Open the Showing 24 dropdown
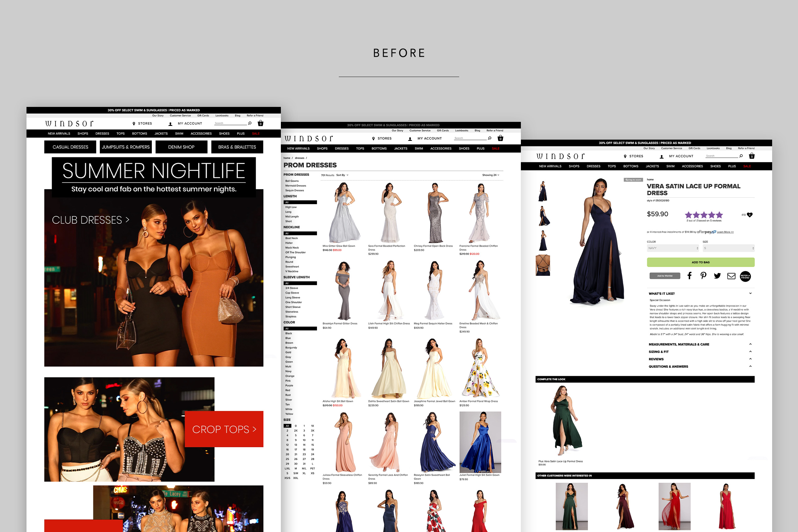 pyautogui.click(x=491, y=175)
